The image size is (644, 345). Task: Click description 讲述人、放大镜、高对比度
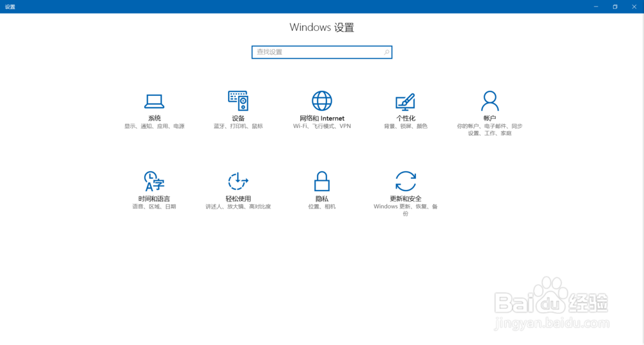click(x=238, y=207)
